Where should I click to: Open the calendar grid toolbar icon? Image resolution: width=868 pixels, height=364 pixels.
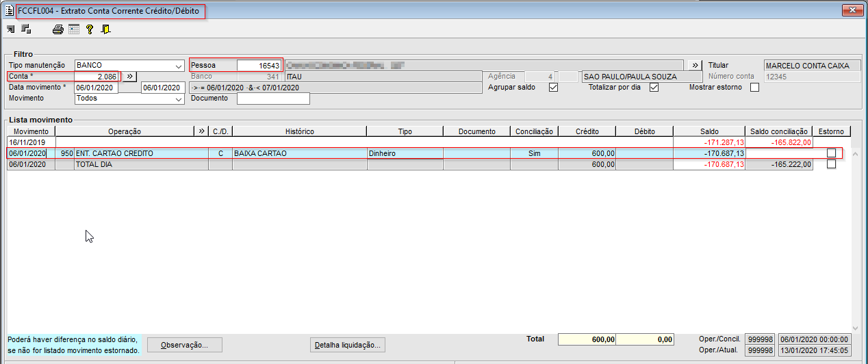tap(74, 29)
